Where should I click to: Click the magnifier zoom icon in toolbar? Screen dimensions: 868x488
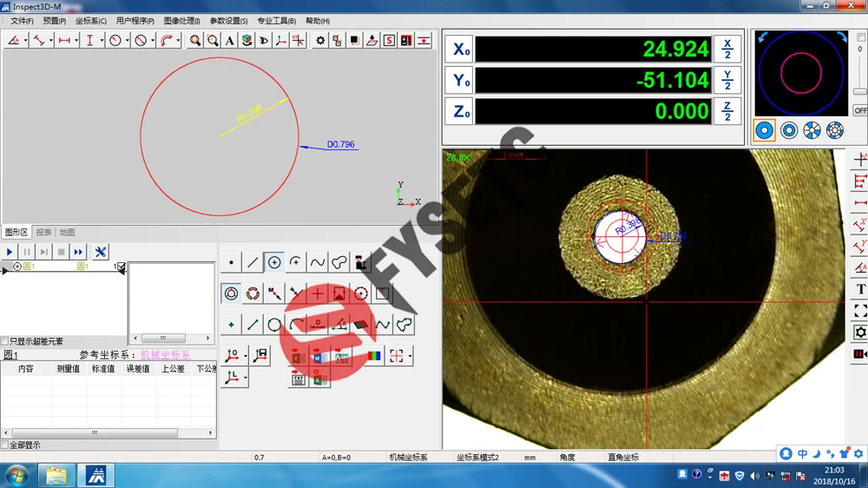click(195, 41)
